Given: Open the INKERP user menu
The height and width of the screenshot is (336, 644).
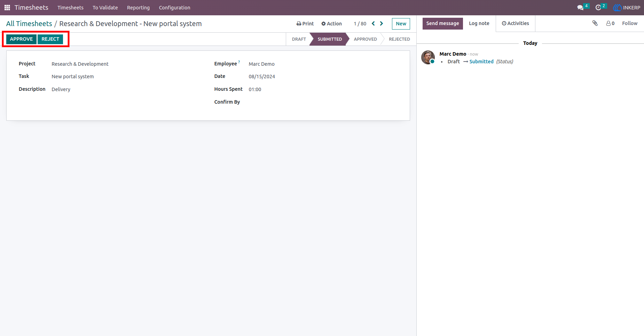Looking at the screenshot, I should click(x=627, y=8).
